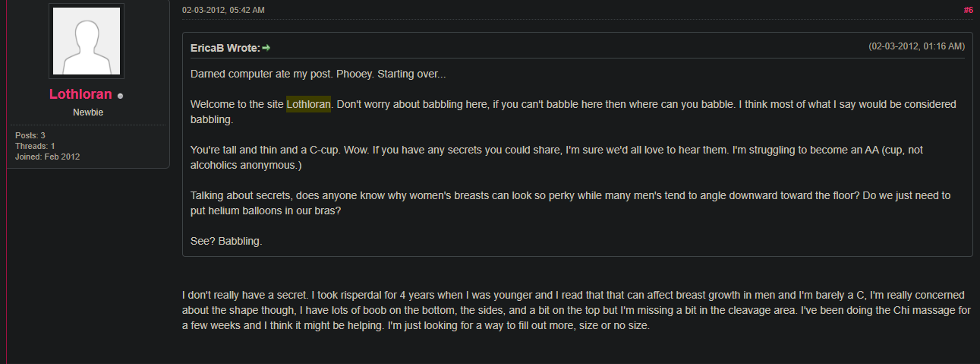Click the Talking about secrets paragraph
The height and width of the screenshot is (364, 980).
570,203
